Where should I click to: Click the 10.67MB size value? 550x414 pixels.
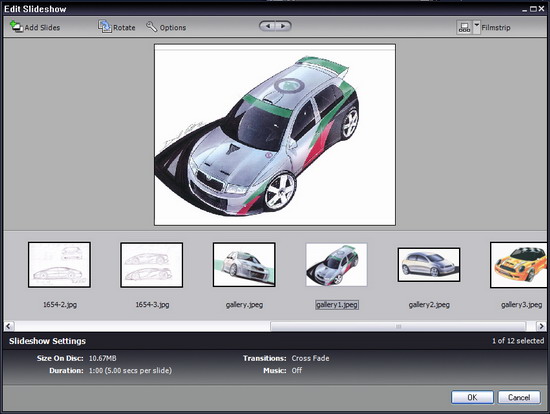pos(102,358)
